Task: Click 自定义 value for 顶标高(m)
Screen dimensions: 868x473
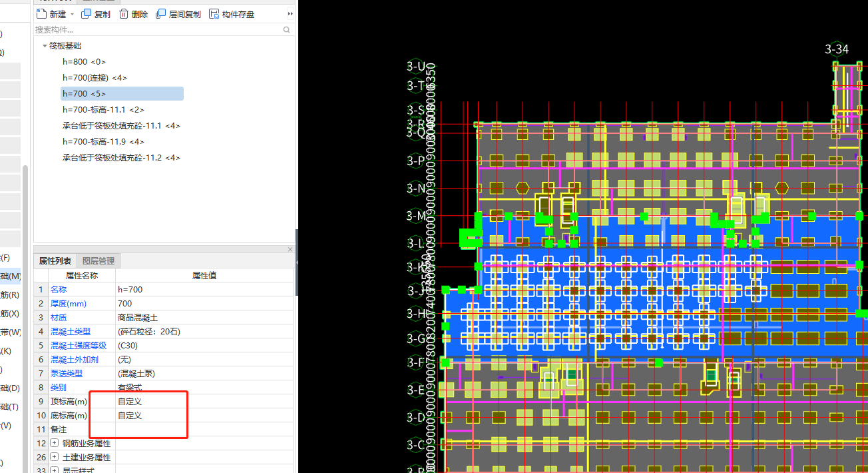Action: pyautogui.click(x=204, y=402)
